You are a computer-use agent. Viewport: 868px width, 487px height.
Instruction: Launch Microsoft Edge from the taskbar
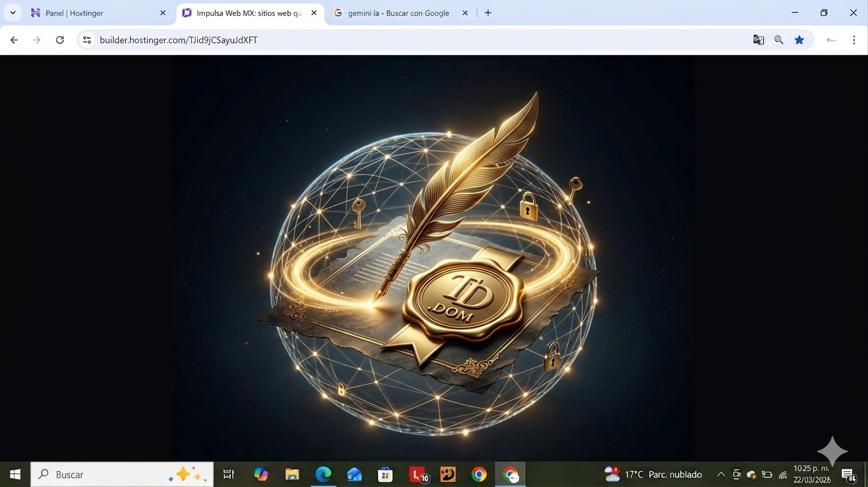click(x=323, y=474)
